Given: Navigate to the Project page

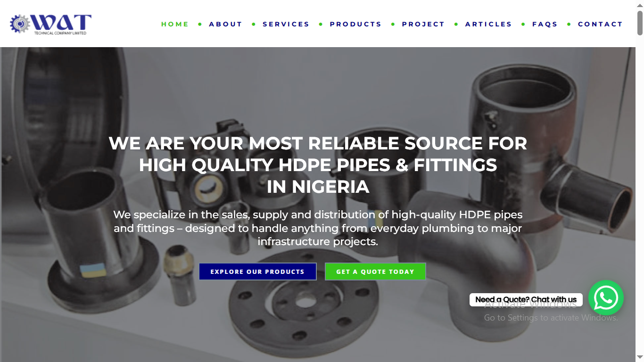Looking at the screenshot, I should click(x=423, y=24).
